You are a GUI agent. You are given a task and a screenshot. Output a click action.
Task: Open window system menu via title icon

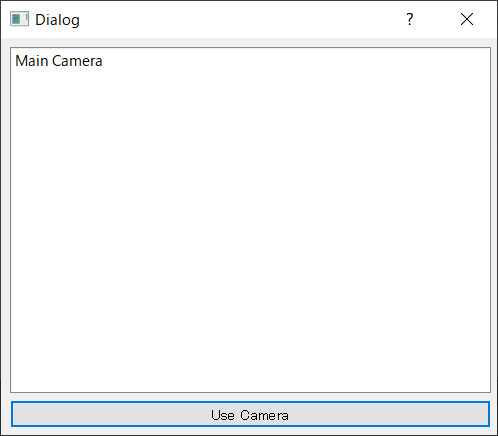point(19,19)
